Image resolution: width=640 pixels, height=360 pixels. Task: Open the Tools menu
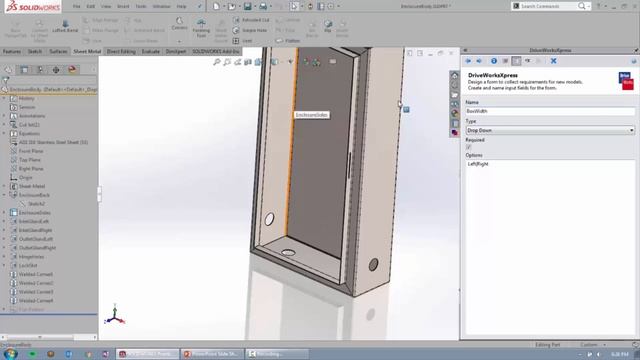click(141, 7)
